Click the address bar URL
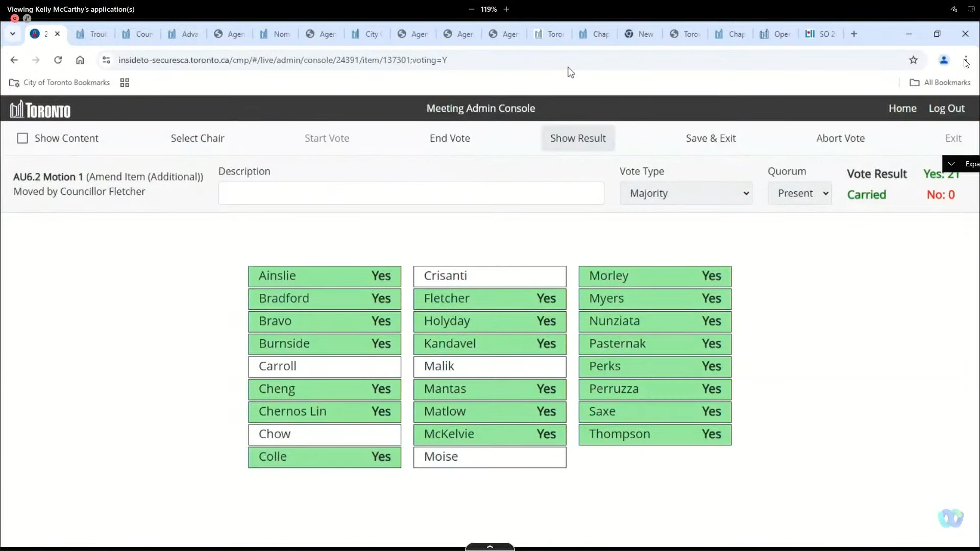The image size is (980, 551). (x=282, y=60)
